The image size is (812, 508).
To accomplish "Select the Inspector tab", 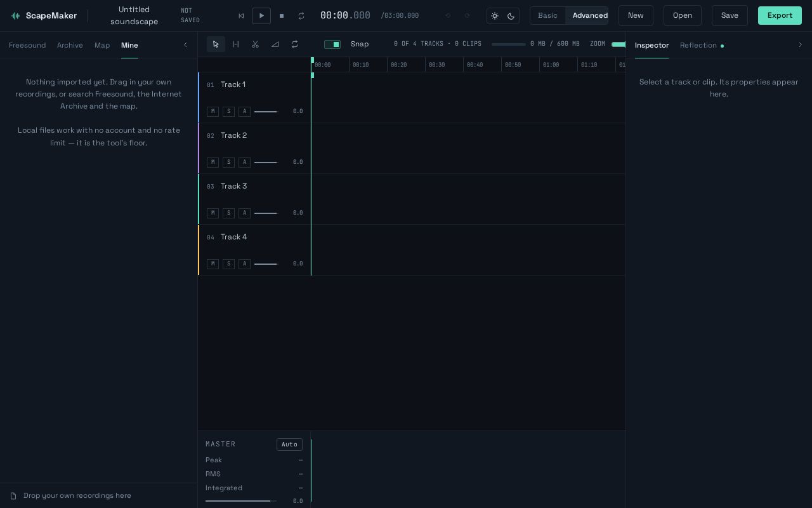I will [x=652, y=45].
